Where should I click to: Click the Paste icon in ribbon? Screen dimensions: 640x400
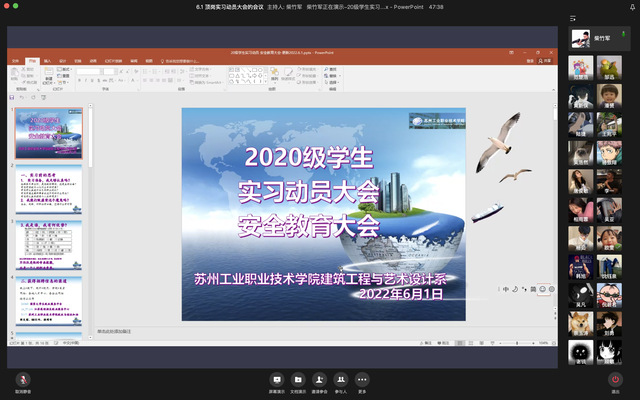pos(16,75)
